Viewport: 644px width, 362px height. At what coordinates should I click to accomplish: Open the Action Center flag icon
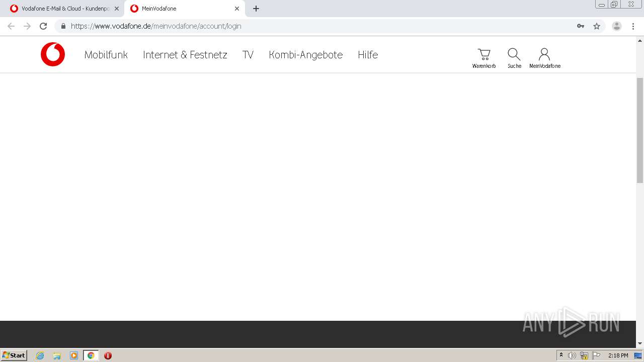pos(596,355)
